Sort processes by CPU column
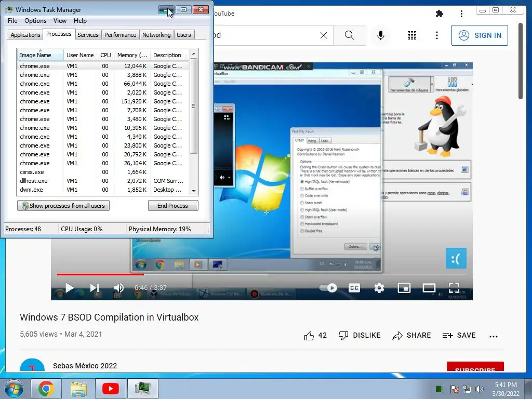This screenshot has height=399, width=532. point(105,55)
